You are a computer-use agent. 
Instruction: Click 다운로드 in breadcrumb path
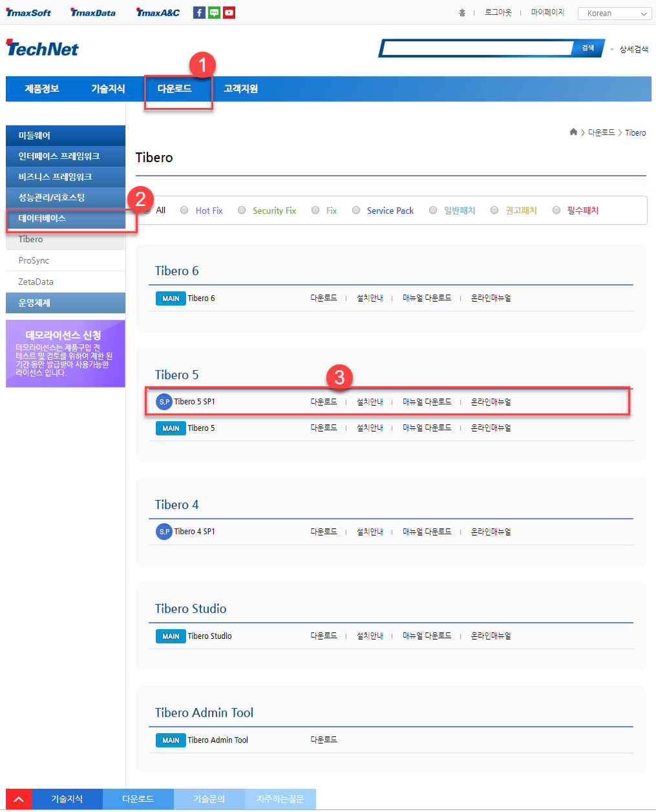pos(601,132)
